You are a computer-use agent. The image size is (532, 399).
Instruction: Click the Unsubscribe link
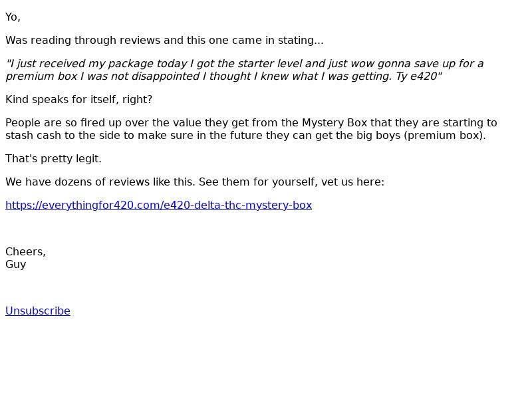coord(38,311)
